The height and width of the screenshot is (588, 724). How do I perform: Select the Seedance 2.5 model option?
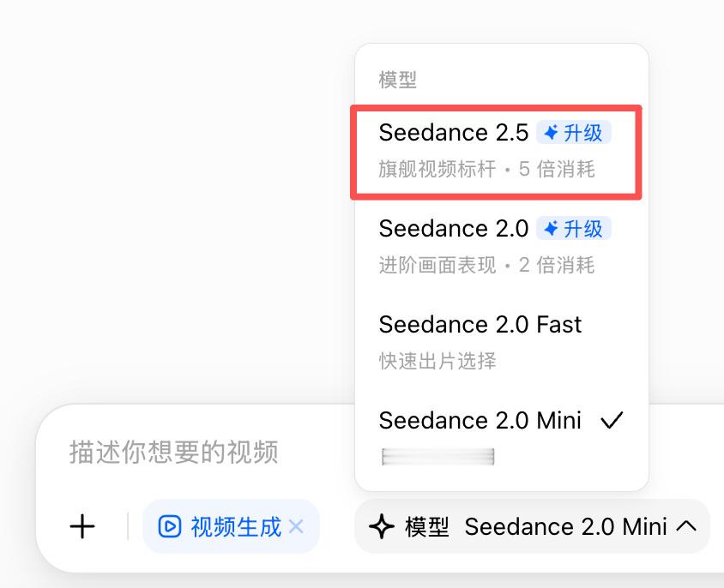(x=502, y=152)
